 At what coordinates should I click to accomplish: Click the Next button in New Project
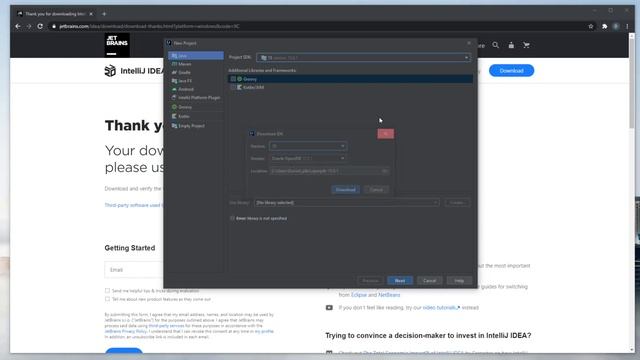(400, 280)
